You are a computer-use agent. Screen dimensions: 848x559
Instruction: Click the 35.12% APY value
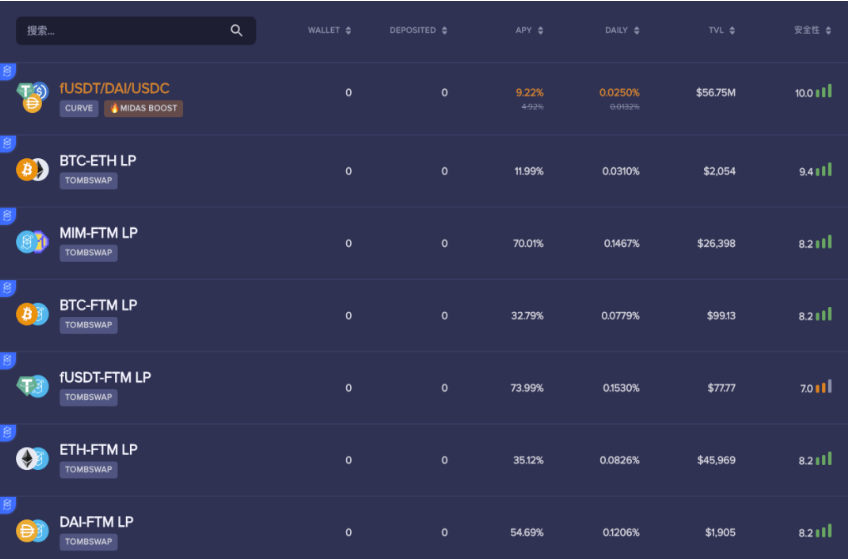coord(528,460)
